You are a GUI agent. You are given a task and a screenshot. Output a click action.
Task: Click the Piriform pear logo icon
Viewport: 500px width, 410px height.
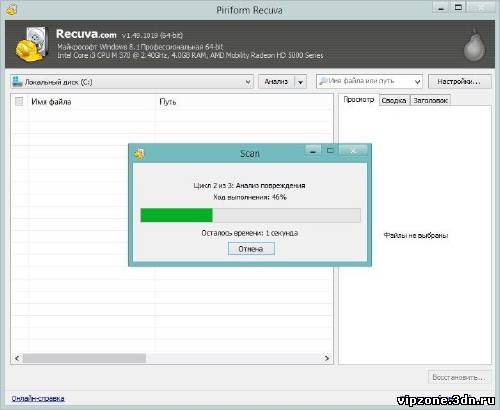click(x=474, y=46)
